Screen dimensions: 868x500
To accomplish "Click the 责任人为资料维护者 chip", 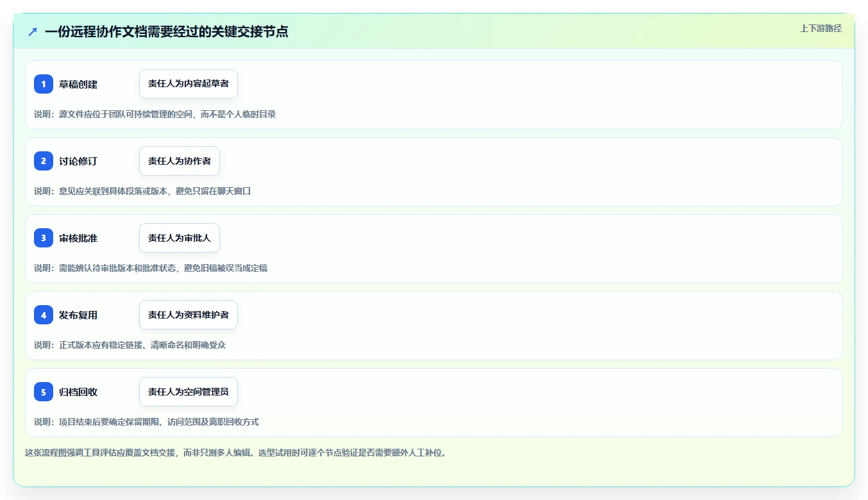I will point(188,315).
